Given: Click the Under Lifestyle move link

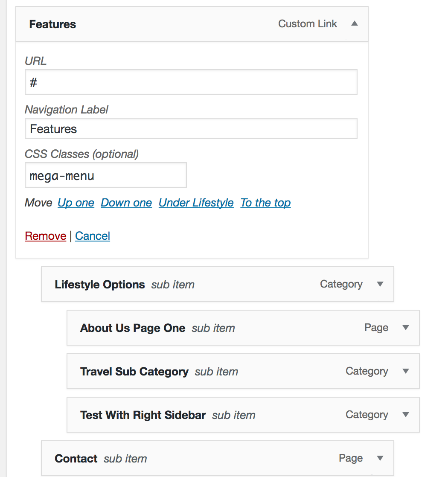Looking at the screenshot, I should pos(196,203).
